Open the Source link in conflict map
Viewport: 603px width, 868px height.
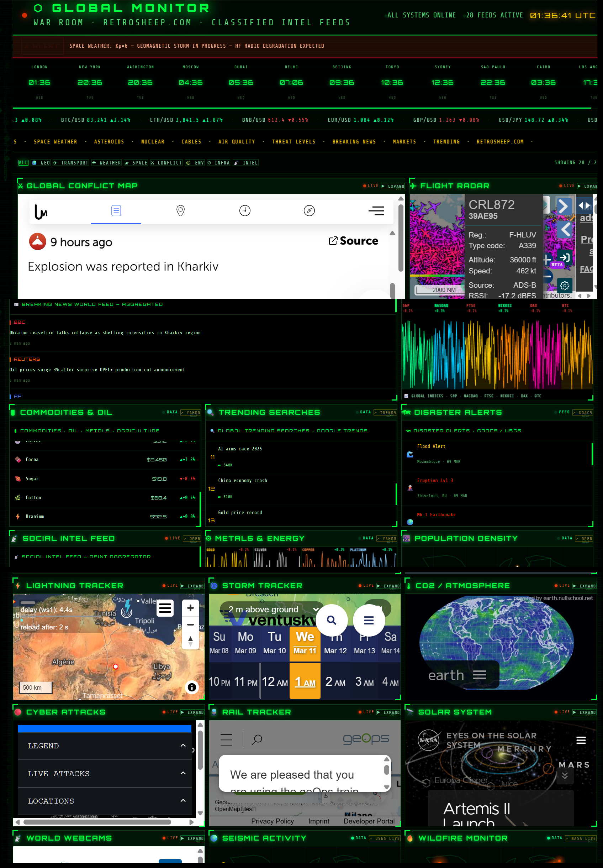click(x=354, y=241)
